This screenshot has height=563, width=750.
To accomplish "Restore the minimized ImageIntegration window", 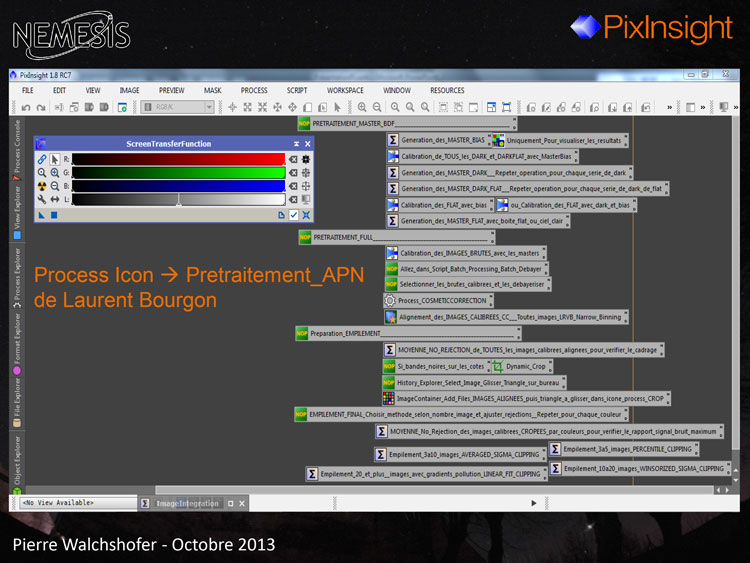I will [232, 503].
